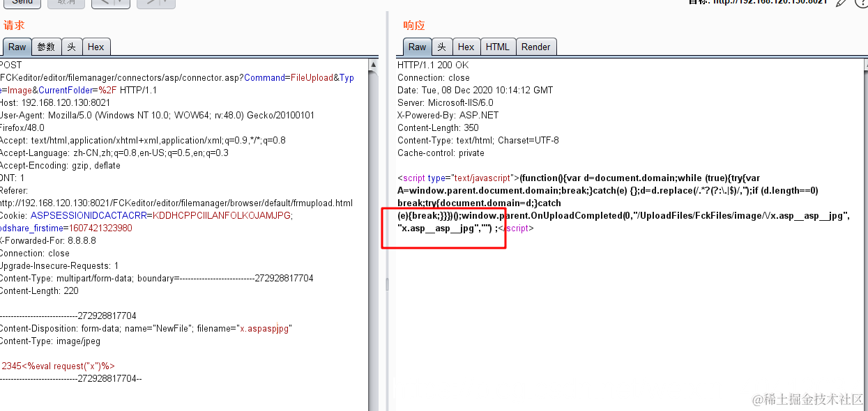Open the response 头 tab
868x411 pixels.
[x=441, y=47]
